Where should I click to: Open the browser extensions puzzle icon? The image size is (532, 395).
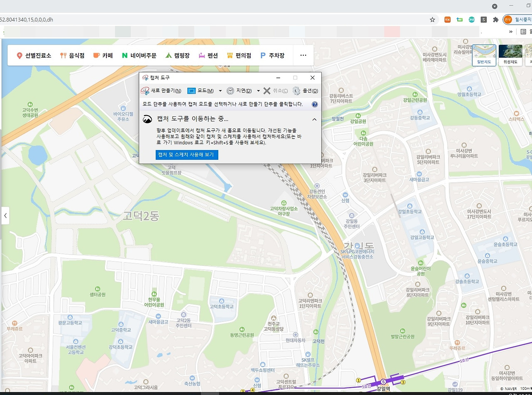(x=495, y=20)
